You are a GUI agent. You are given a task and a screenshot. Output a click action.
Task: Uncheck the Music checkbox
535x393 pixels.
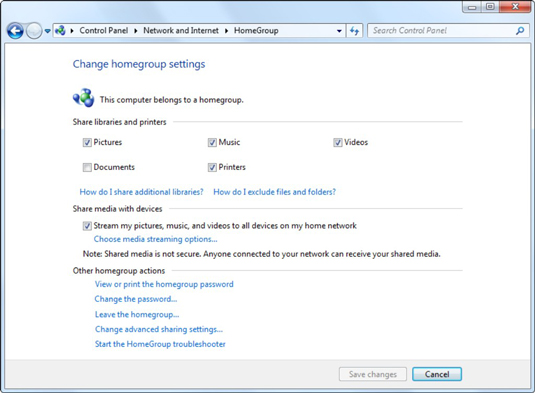click(212, 142)
